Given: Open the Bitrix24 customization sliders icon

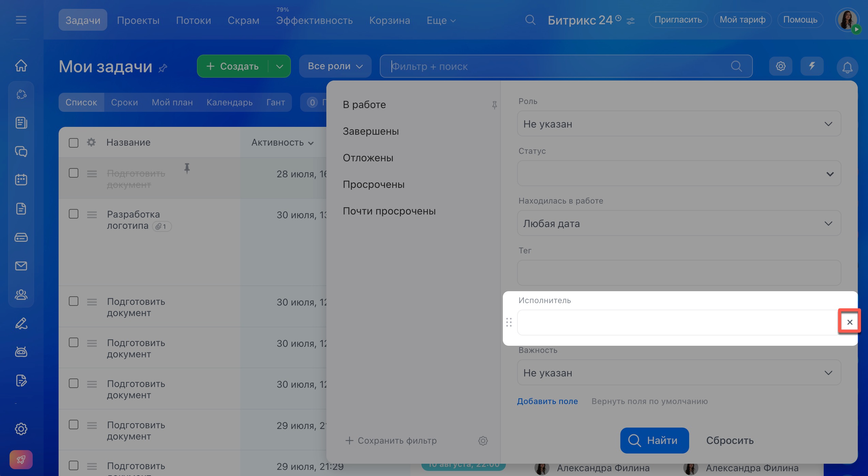Looking at the screenshot, I should (631, 21).
